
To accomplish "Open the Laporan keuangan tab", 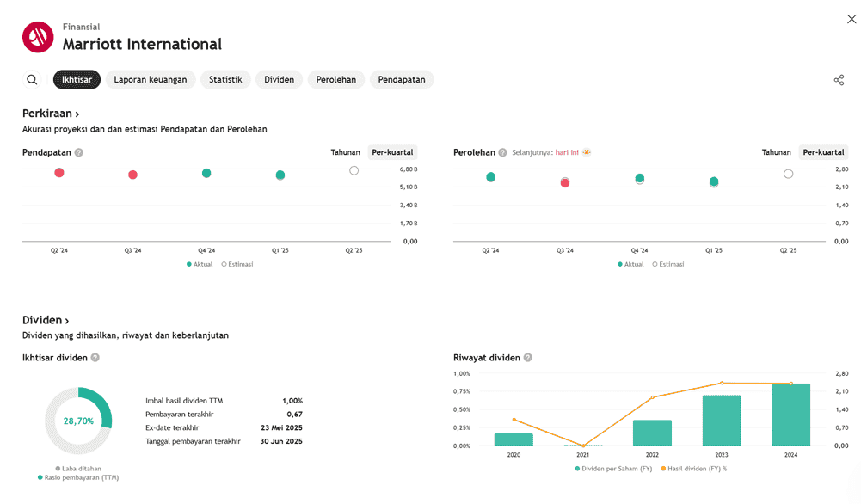I will (151, 80).
